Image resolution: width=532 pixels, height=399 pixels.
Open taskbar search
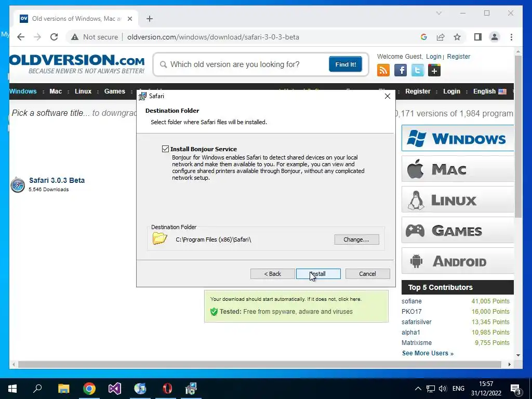coord(37,389)
